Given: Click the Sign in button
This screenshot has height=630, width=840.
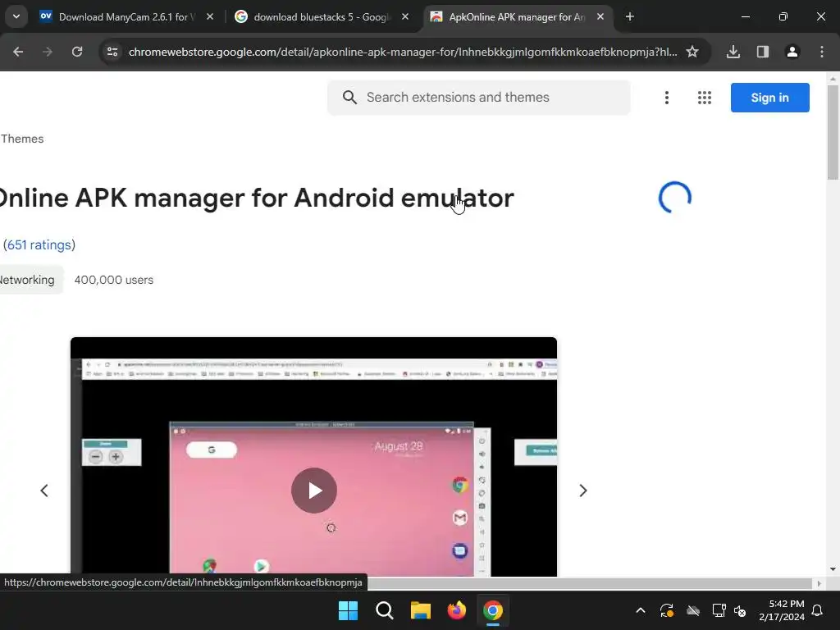Looking at the screenshot, I should [769, 98].
